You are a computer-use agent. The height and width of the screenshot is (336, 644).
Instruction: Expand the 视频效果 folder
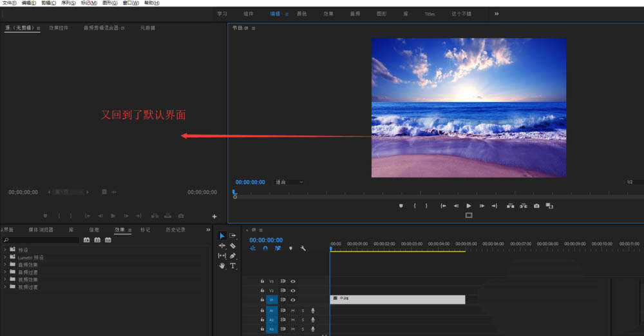pyautogui.click(x=5, y=279)
